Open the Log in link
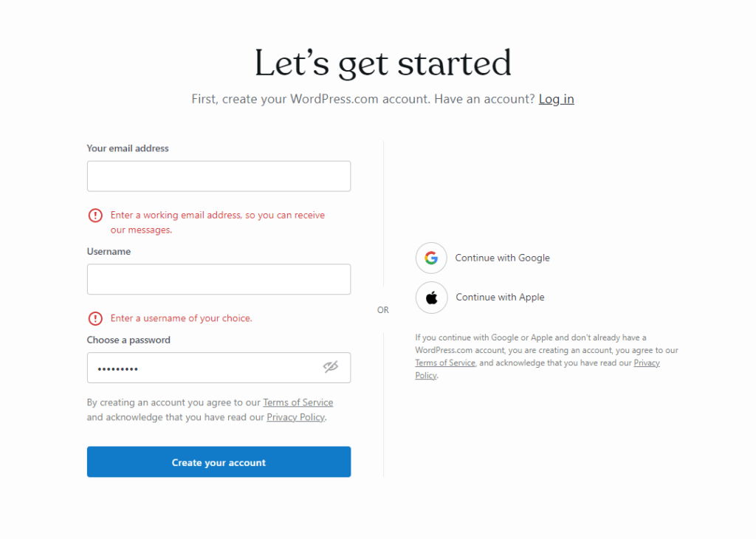 click(x=556, y=99)
